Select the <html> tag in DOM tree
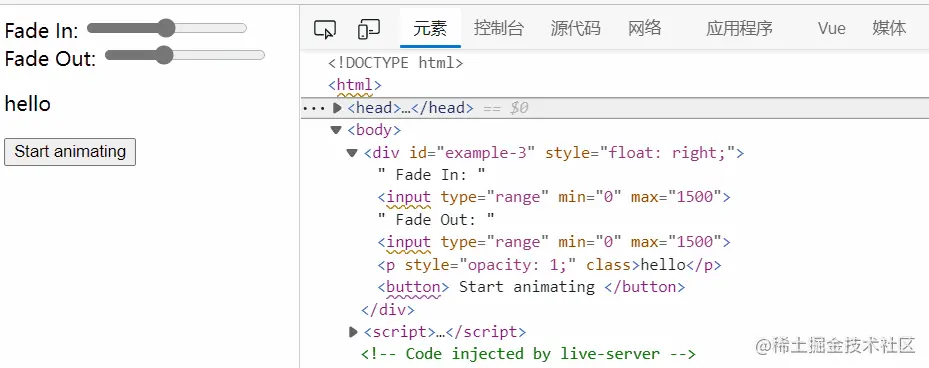The width and height of the screenshot is (929, 368). click(355, 85)
